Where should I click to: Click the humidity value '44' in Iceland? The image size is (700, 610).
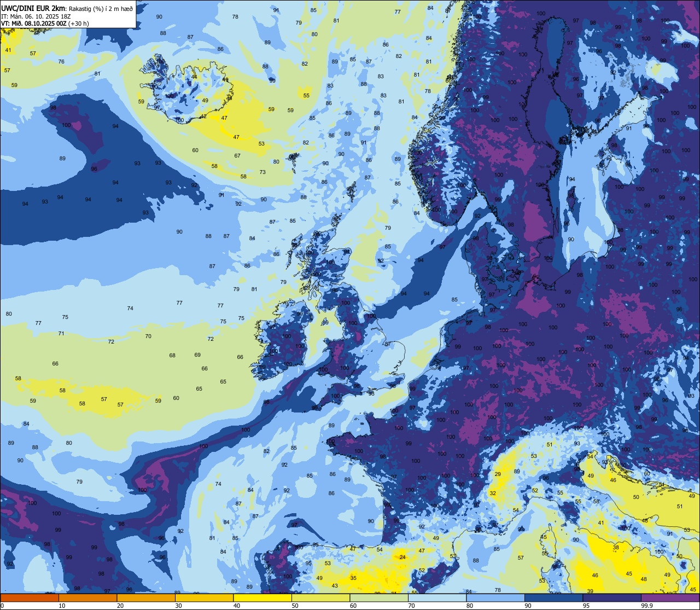[x=194, y=77]
